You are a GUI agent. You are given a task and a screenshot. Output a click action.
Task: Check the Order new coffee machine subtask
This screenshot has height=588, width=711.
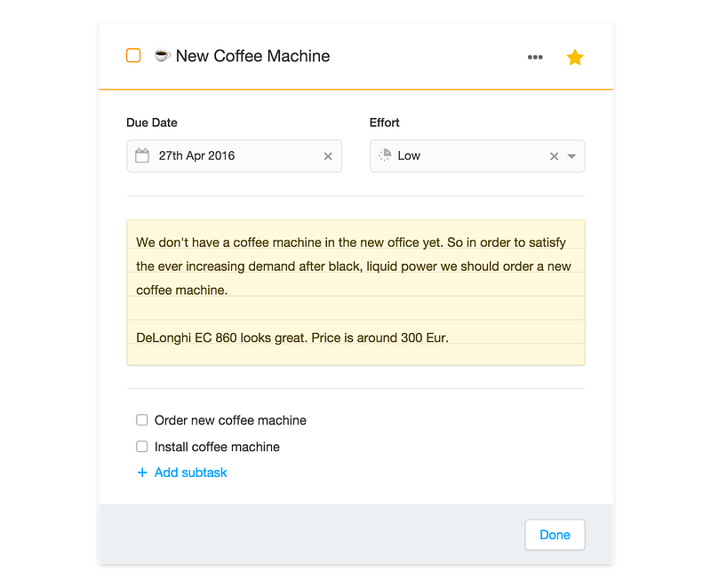tap(142, 420)
